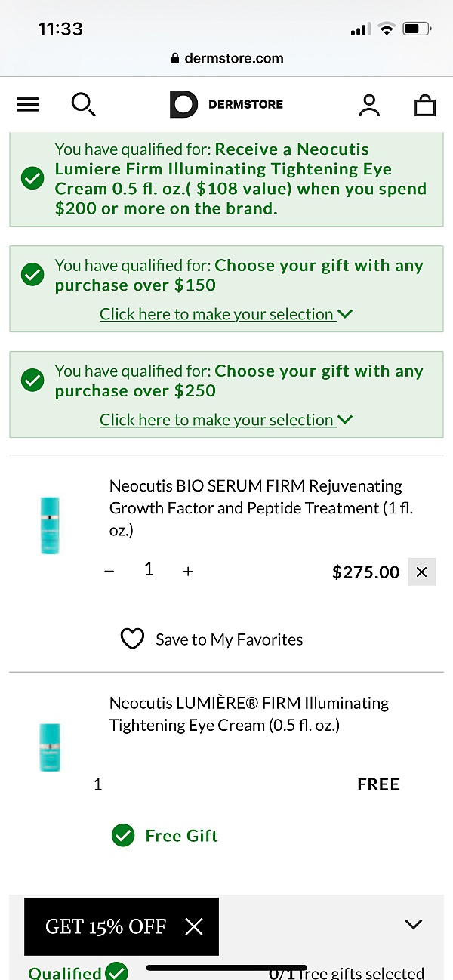The width and height of the screenshot is (453, 980).
Task: Open the account profile icon
Action: pyautogui.click(x=369, y=105)
